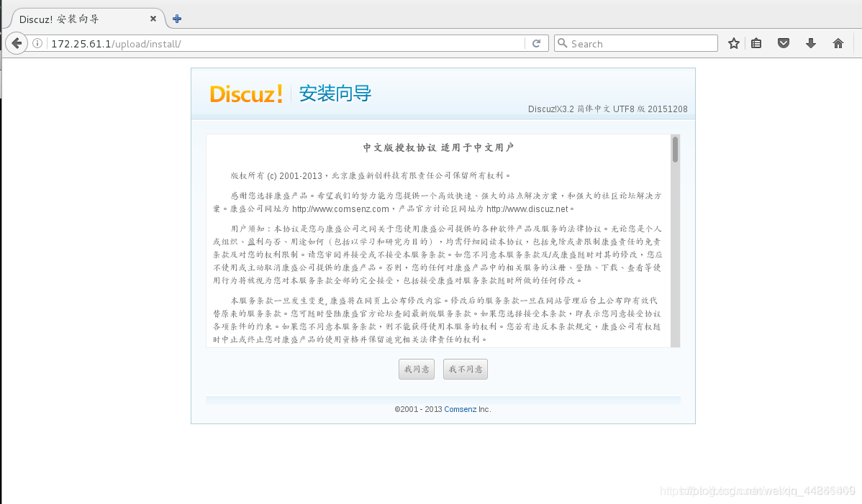Open site information icon in address bar
The image size is (862, 504).
point(37,43)
